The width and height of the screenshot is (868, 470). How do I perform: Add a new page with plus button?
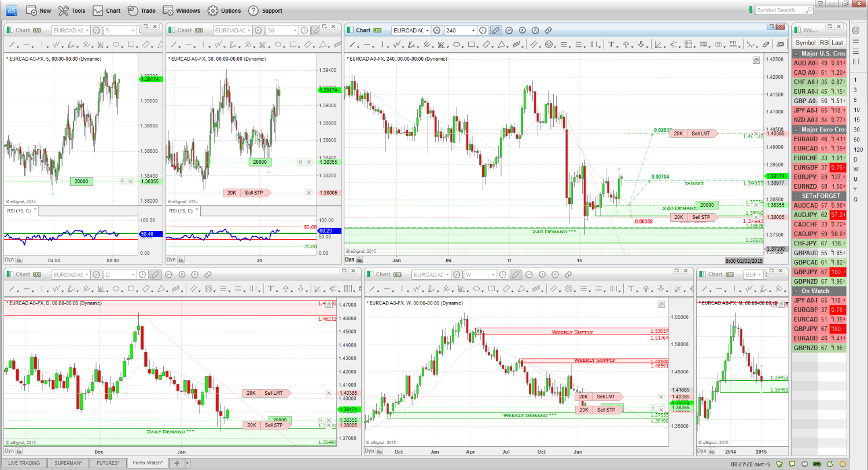pyautogui.click(x=176, y=463)
